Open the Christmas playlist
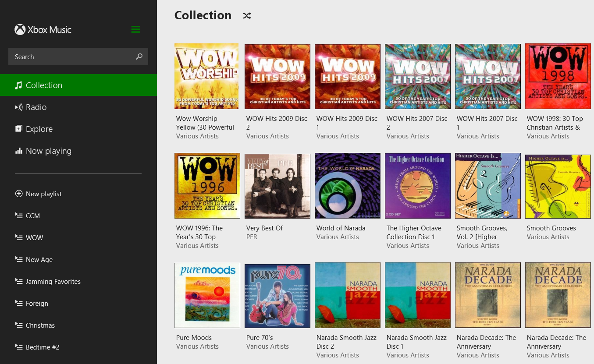The image size is (594, 364). (x=40, y=325)
